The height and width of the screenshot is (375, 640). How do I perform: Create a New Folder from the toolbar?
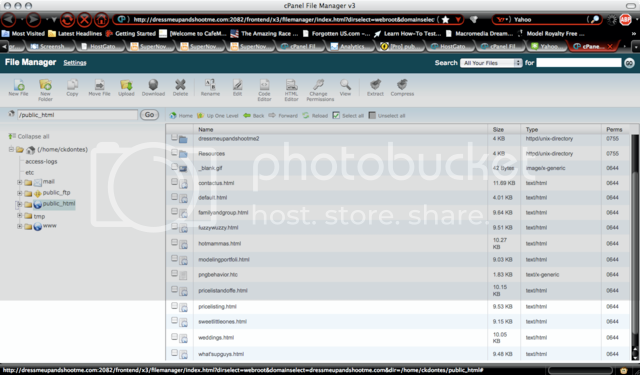click(45, 90)
